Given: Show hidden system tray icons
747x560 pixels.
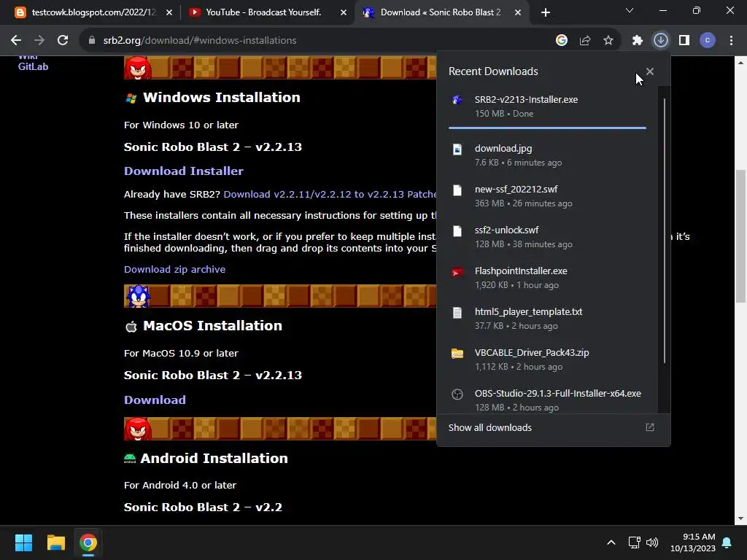Looking at the screenshot, I should (x=611, y=542).
